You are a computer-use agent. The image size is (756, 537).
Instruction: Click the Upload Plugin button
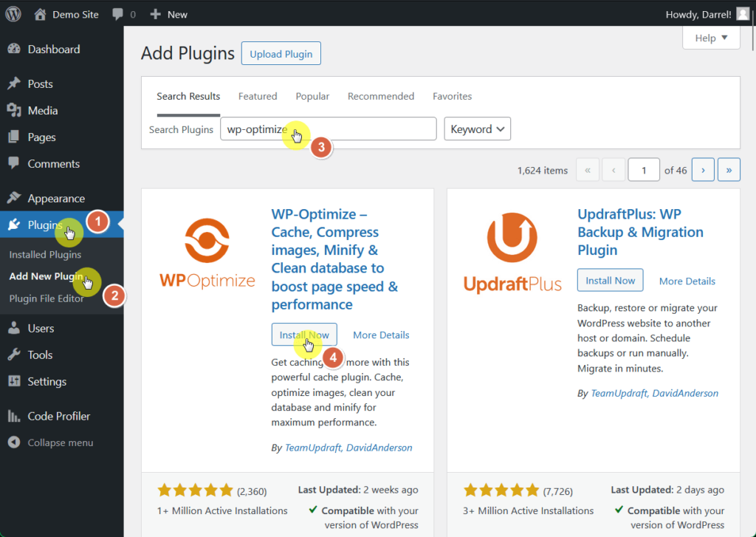pos(281,54)
